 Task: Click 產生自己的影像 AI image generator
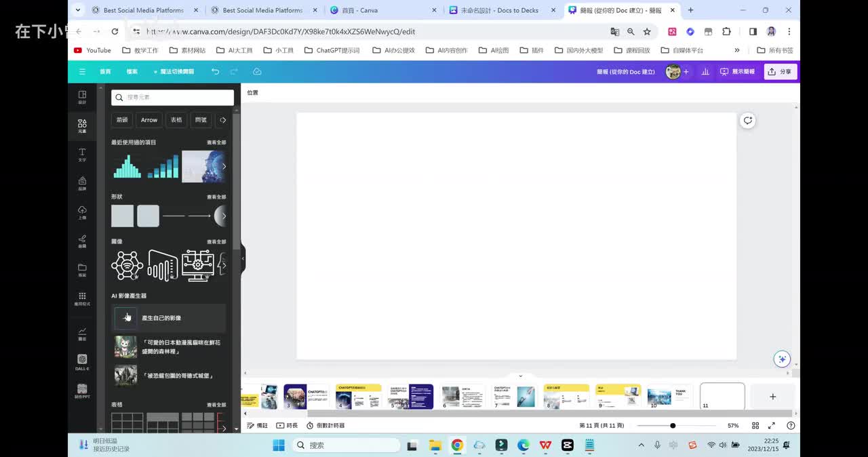coord(161,317)
